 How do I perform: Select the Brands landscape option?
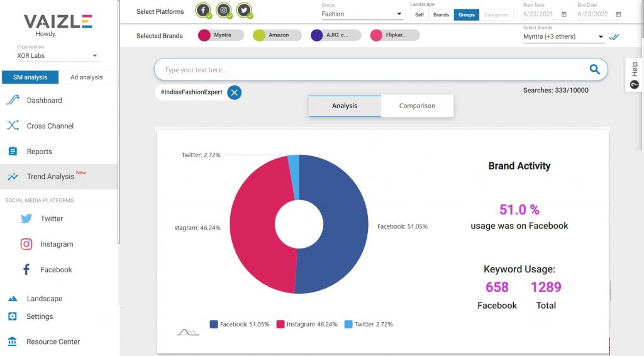click(441, 15)
